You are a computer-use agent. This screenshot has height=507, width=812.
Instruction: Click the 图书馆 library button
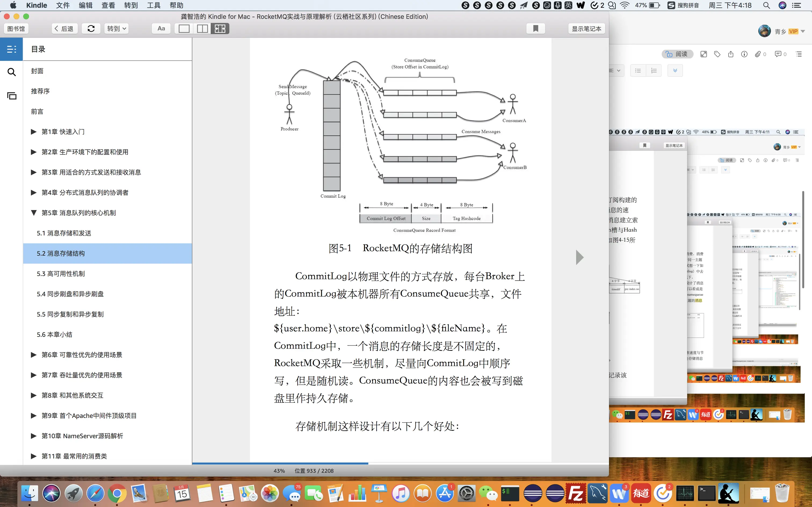(x=16, y=28)
